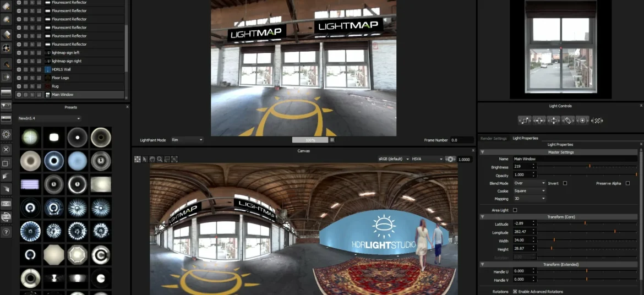Select the magnifier zoom tool in Canvas
This screenshot has width=644, height=295.
click(x=160, y=159)
